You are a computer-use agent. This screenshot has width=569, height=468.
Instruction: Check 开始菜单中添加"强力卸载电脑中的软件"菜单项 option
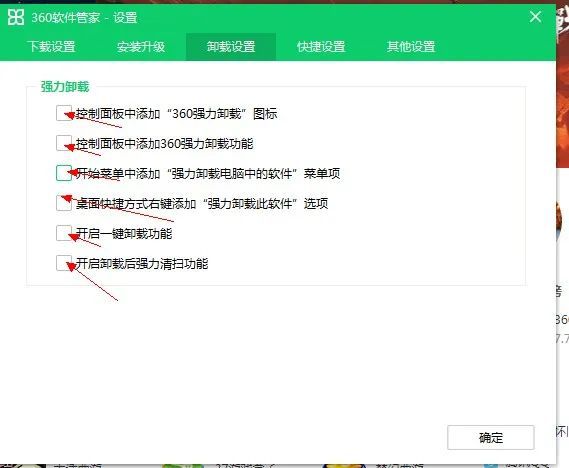pos(64,173)
